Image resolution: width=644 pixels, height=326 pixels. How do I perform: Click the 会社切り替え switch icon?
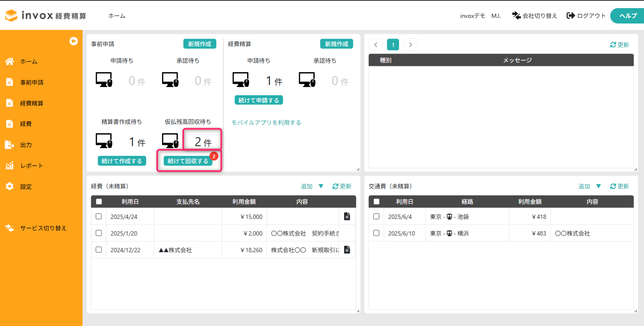(516, 15)
